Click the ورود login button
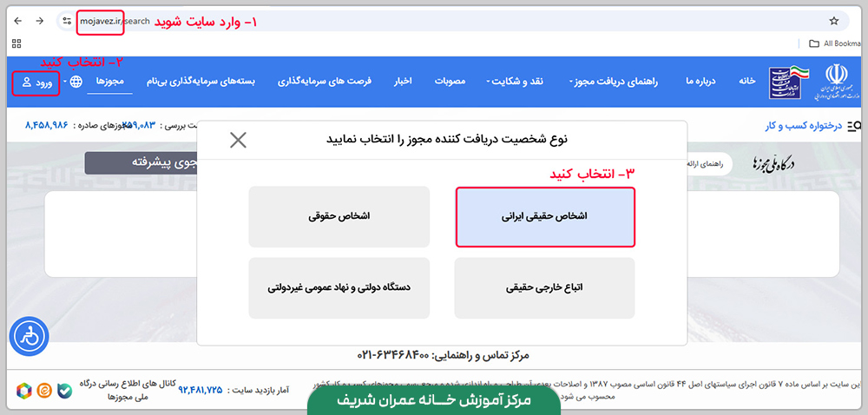 click(36, 82)
